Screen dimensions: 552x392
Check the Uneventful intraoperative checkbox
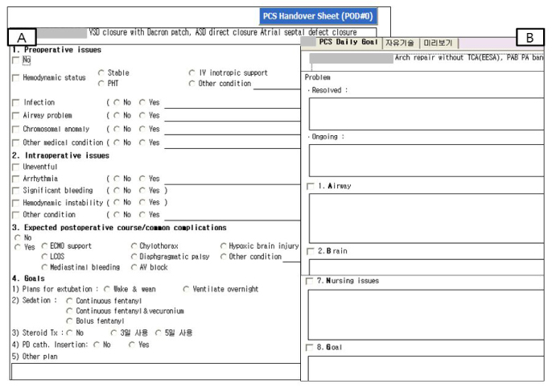16,167
